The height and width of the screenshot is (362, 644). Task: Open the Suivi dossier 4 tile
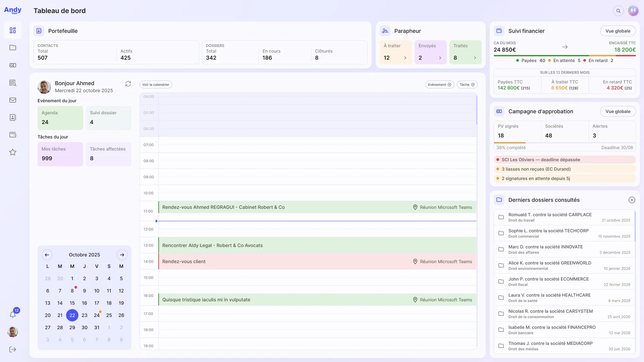click(x=109, y=118)
